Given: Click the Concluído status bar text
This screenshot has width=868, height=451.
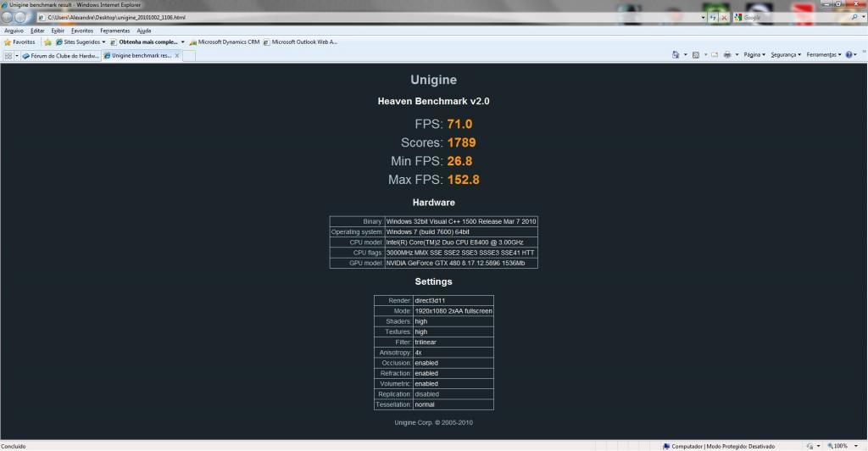Looking at the screenshot, I should 14,446.
